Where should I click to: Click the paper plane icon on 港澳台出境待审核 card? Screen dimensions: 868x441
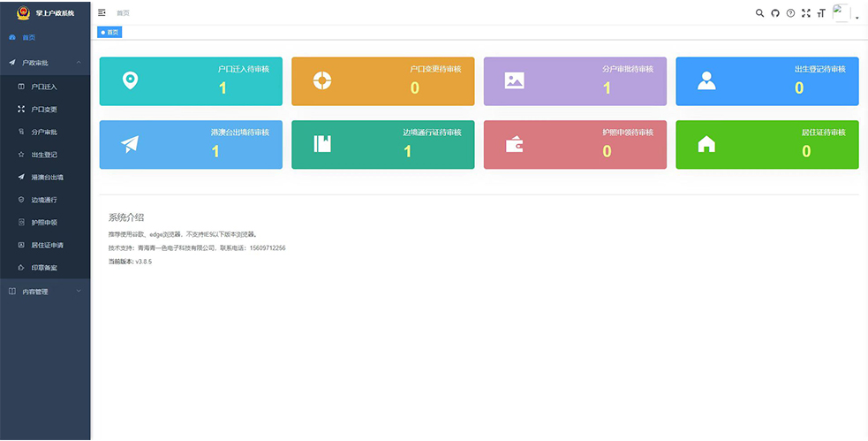coord(130,144)
